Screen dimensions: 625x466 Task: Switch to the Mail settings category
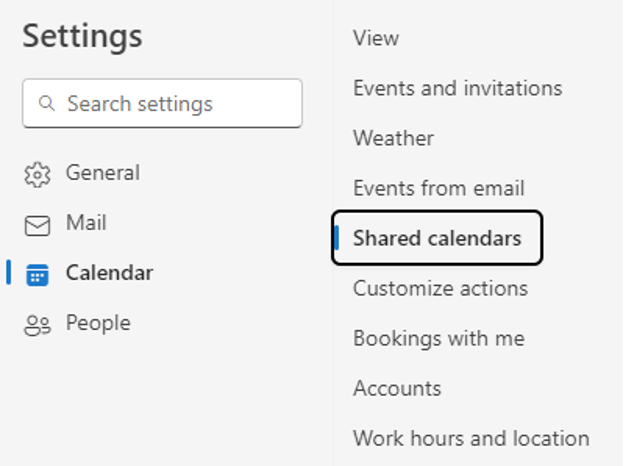pyautogui.click(x=86, y=222)
